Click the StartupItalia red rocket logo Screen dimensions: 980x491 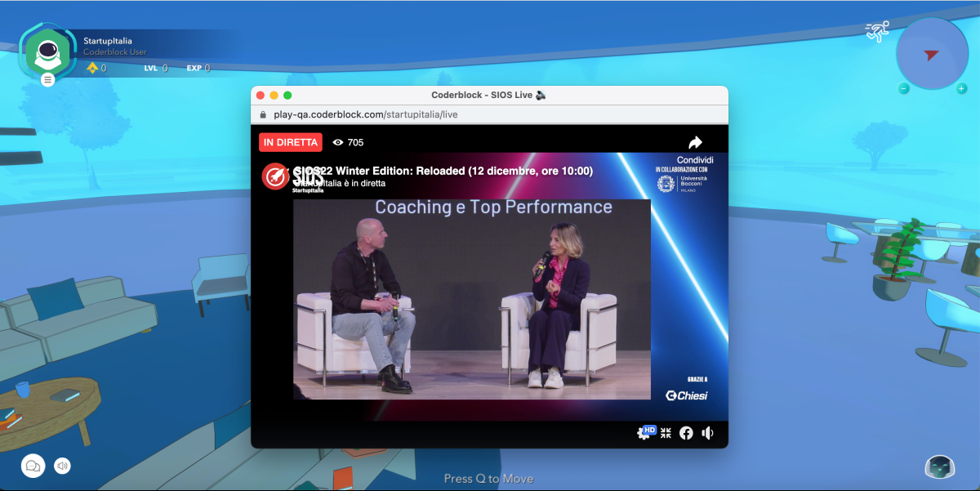[275, 176]
